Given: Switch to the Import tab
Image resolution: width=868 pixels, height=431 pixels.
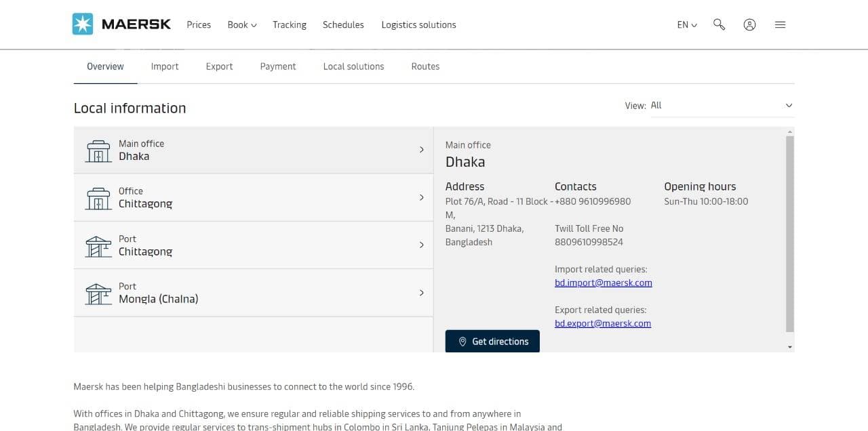Looking at the screenshot, I should (x=165, y=66).
